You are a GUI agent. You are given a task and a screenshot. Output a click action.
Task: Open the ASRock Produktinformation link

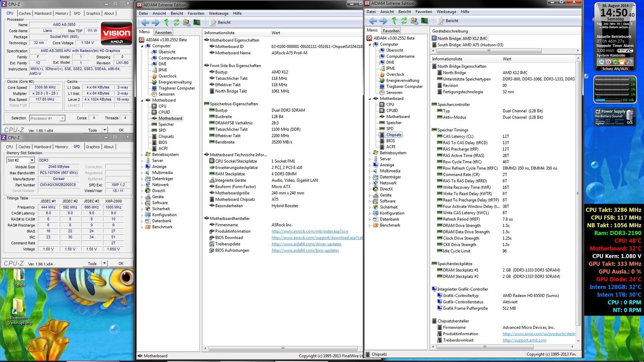click(310, 231)
